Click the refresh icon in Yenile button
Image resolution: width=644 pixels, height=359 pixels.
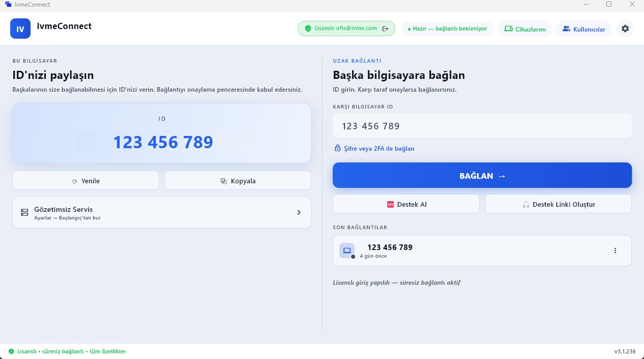click(x=74, y=181)
